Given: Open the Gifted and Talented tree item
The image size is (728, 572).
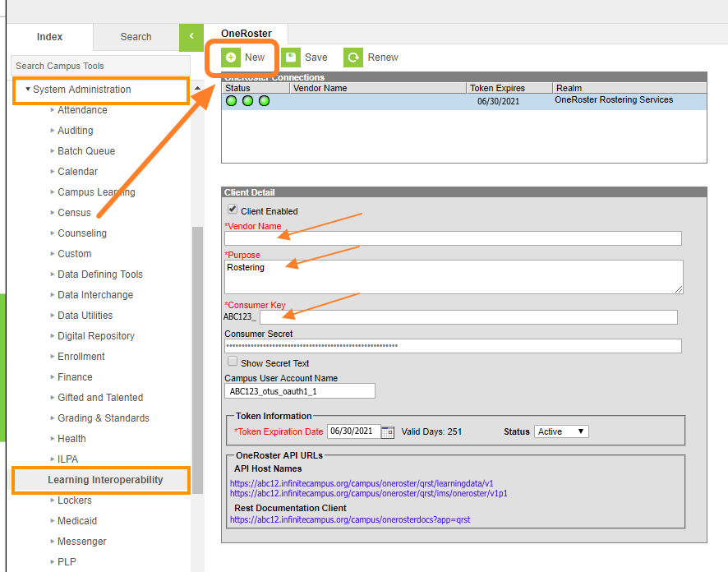Looking at the screenshot, I should point(100,398).
